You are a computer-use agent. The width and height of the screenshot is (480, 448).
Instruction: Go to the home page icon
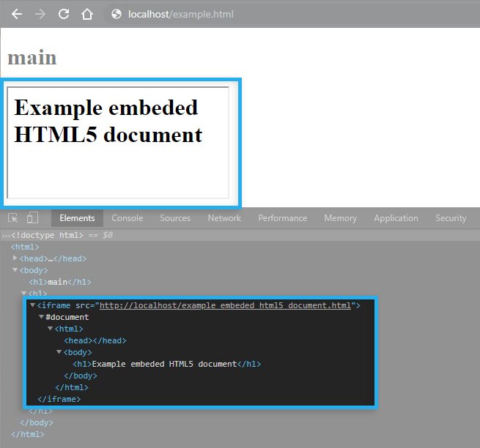coord(87,14)
